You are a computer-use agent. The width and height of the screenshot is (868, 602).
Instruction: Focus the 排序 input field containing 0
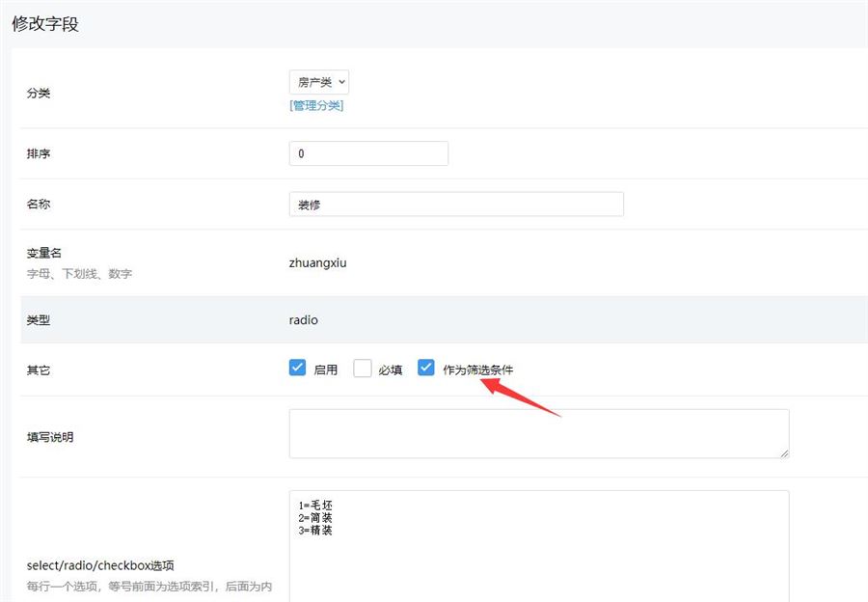tap(368, 153)
